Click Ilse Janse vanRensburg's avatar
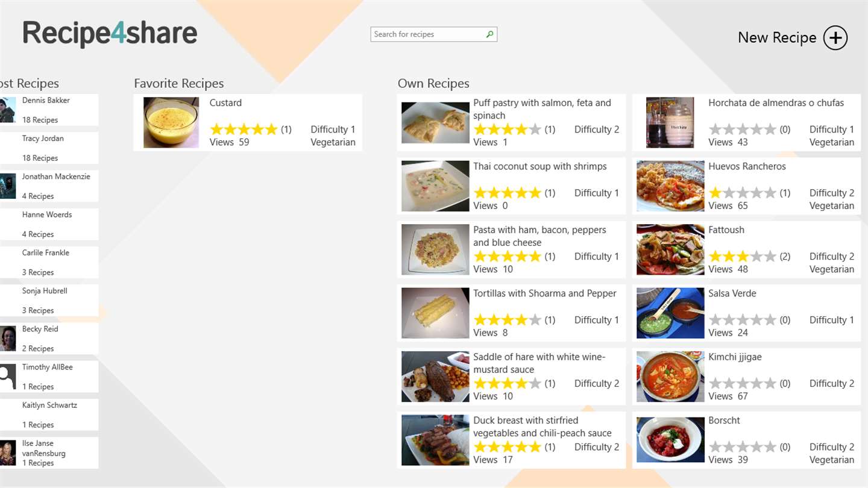This screenshot has width=868, height=488. (7, 453)
